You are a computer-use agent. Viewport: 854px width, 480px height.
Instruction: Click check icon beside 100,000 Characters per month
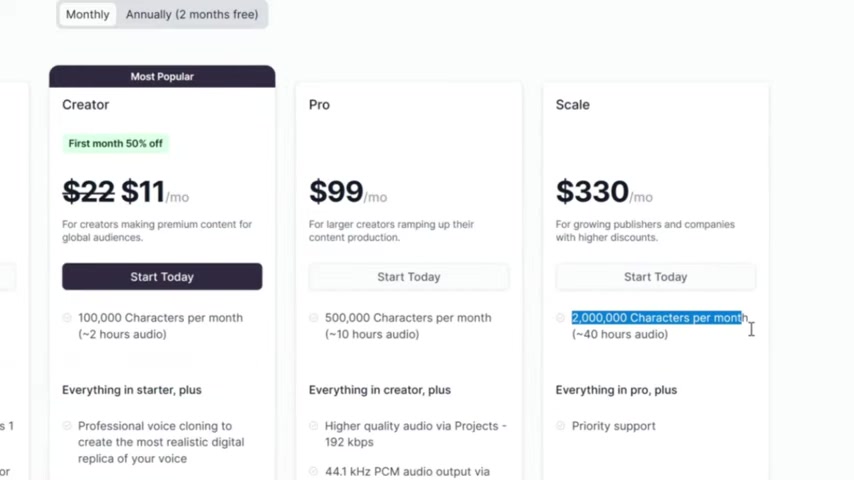[67, 318]
